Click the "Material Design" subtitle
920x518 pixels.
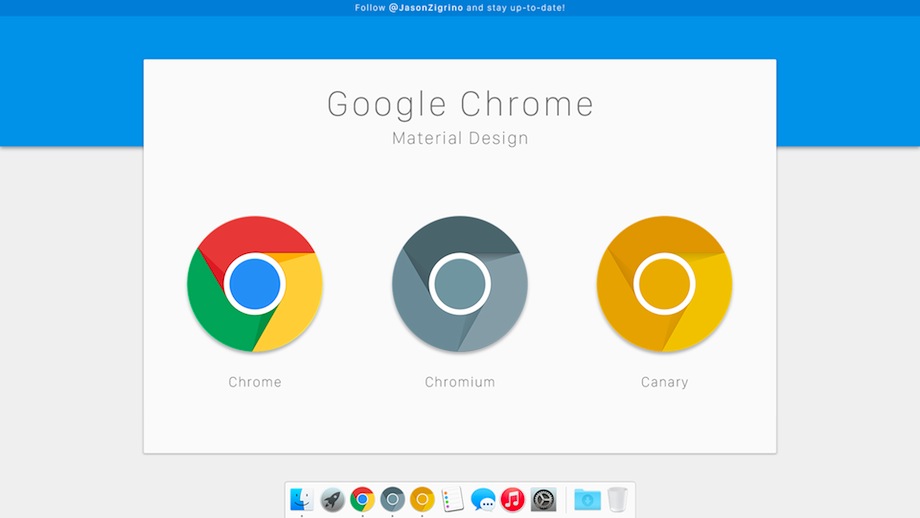460,138
